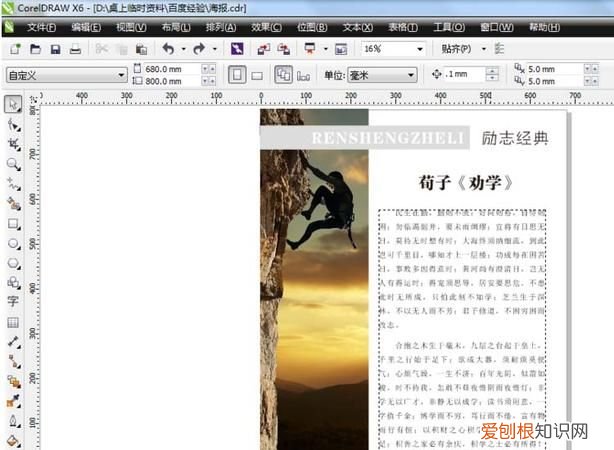The image size is (614, 450).
Task: Open the Welcome screen icon
Action: 341,49
